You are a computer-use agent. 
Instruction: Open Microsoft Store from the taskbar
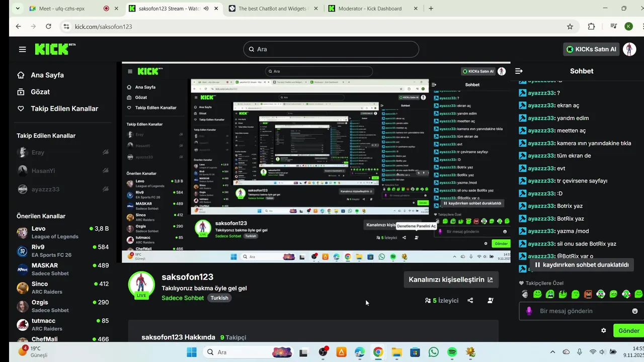click(x=415, y=352)
